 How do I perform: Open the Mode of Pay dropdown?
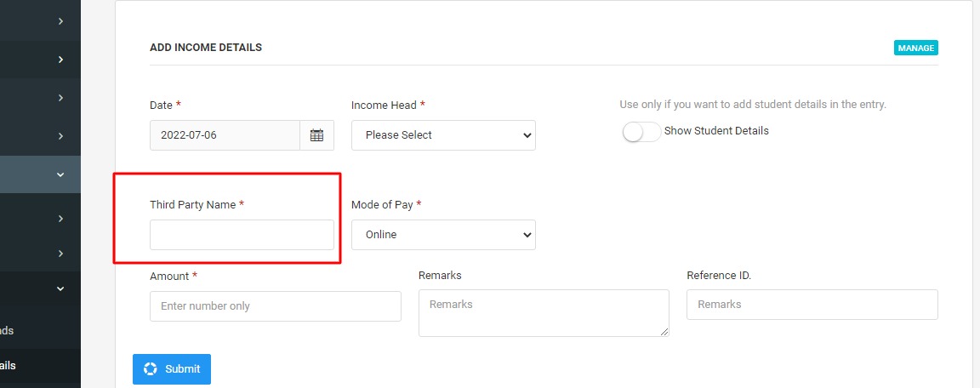tap(443, 235)
